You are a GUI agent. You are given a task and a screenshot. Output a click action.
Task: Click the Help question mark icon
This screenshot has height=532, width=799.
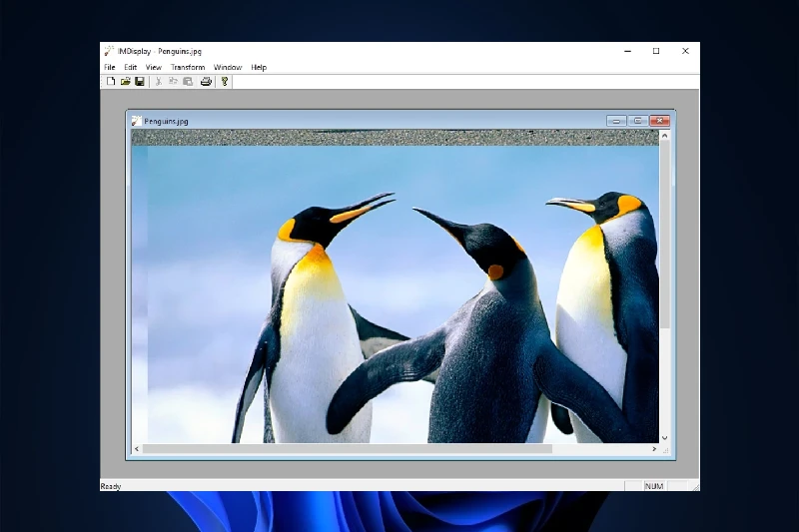[x=225, y=82]
